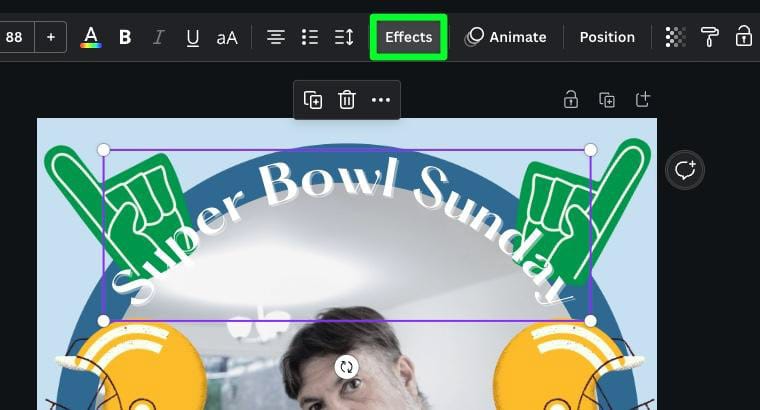Copy style with paint roller icon
The width and height of the screenshot is (760, 410).
pyautogui.click(x=710, y=37)
